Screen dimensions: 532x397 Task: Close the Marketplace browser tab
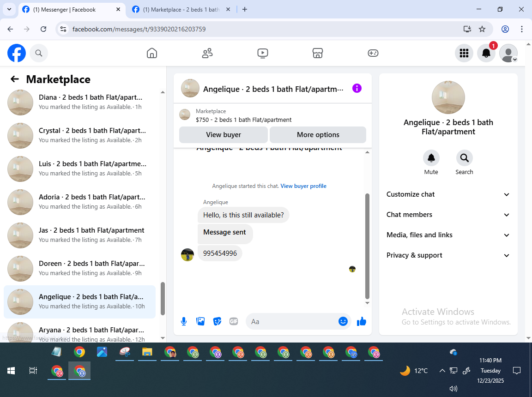point(228,10)
